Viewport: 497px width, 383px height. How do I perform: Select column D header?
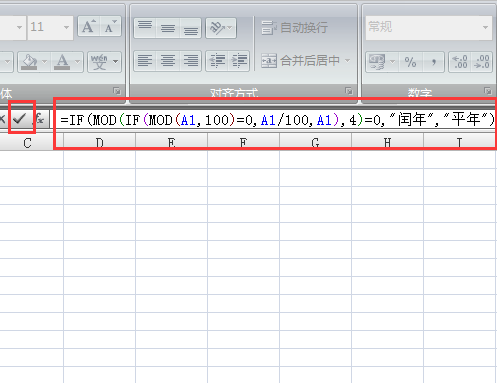99,143
